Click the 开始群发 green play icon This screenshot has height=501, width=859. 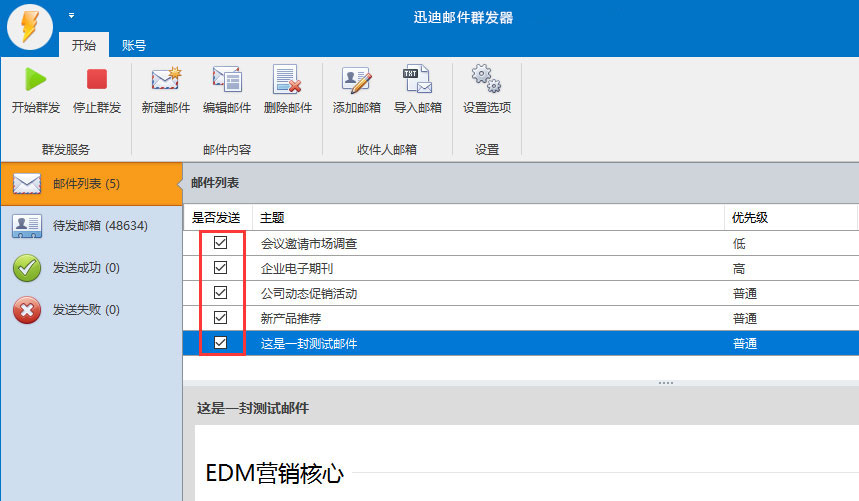[x=36, y=80]
